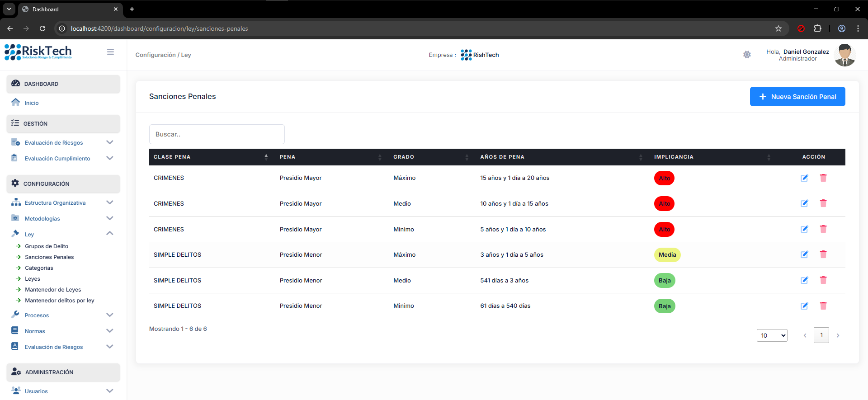Sort by Implicancia column header
This screenshot has width=868, height=400.
click(x=769, y=157)
